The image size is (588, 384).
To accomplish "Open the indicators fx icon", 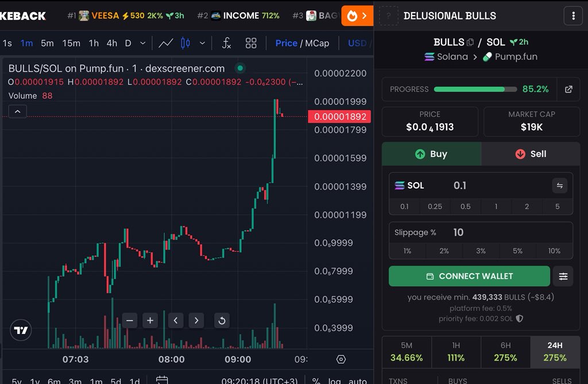I will 226,43.
